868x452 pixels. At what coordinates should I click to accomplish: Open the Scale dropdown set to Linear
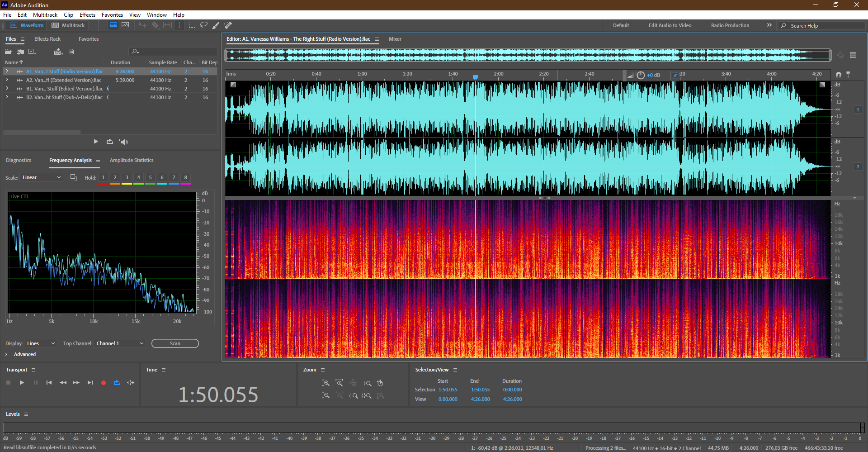point(41,177)
